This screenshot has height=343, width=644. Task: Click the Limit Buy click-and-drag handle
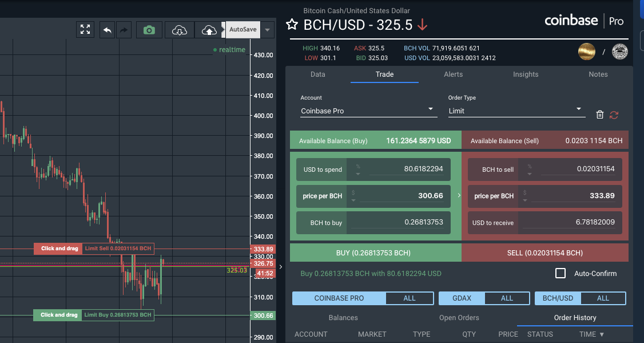click(x=58, y=315)
